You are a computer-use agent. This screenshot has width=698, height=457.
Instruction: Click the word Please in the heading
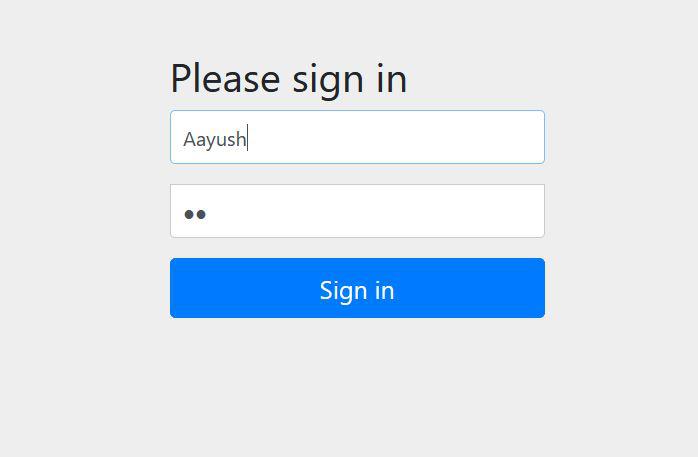pos(225,78)
